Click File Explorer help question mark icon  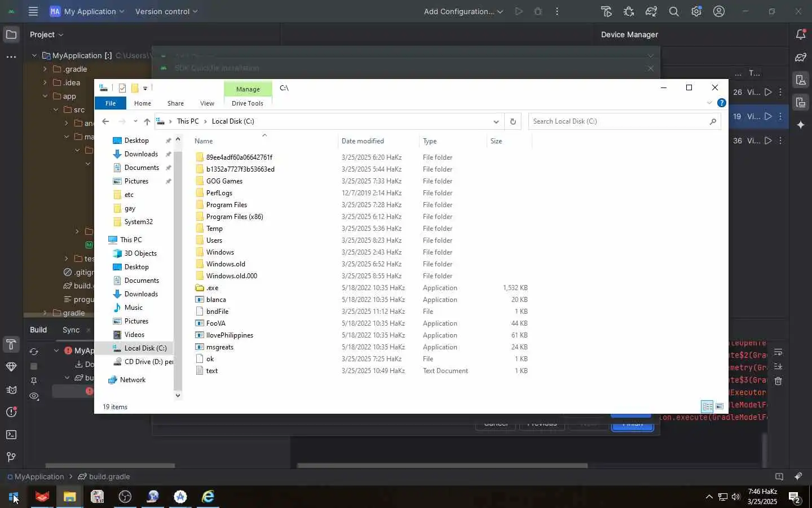click(721, 103)
